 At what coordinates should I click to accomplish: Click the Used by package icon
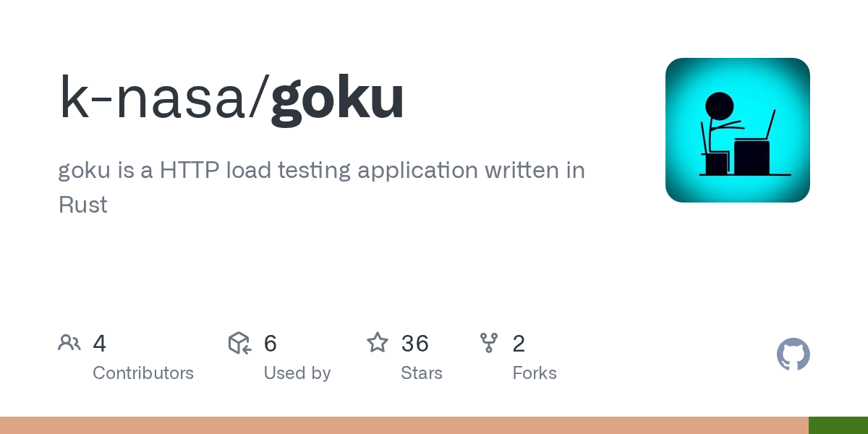pyautogui.click(x=239, y=343)
